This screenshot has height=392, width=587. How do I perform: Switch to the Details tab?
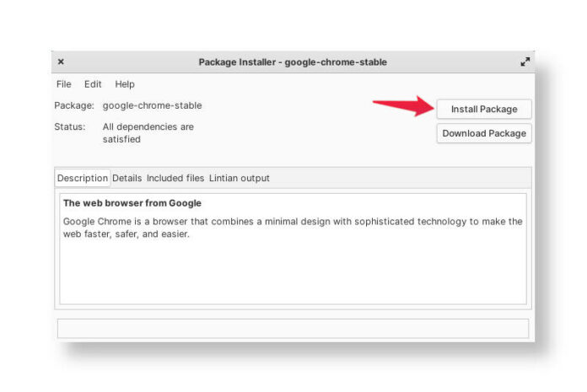point(127,179)
